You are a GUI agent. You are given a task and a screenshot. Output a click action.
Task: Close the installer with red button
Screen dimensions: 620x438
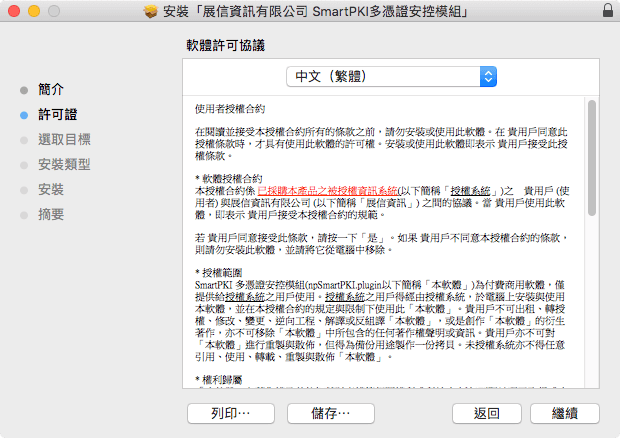click(14, 11)
